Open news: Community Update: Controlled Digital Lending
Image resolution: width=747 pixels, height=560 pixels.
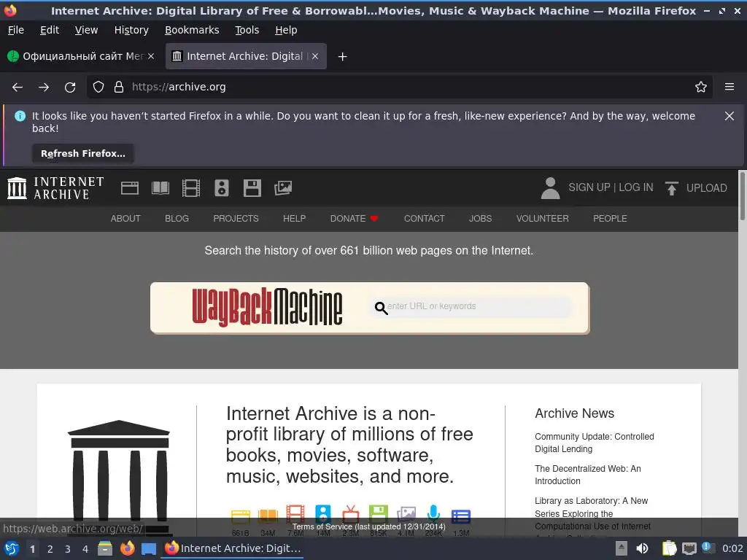(x=594, y=443)
